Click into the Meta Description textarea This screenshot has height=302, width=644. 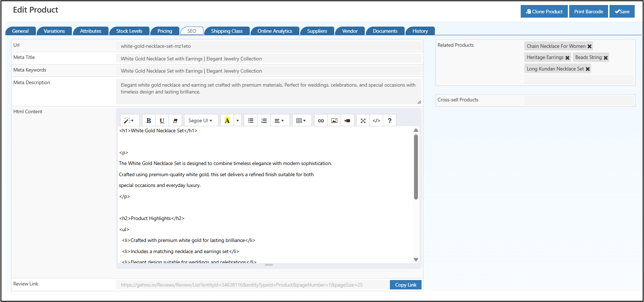pos(268,92)
